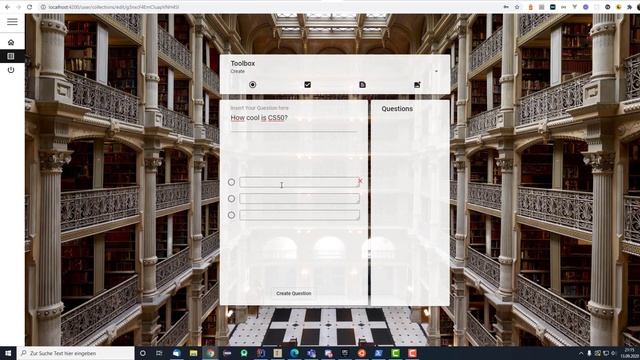640x360 pixels.
Task: Open the collections list sidebar icon
Action: [11, 56]
